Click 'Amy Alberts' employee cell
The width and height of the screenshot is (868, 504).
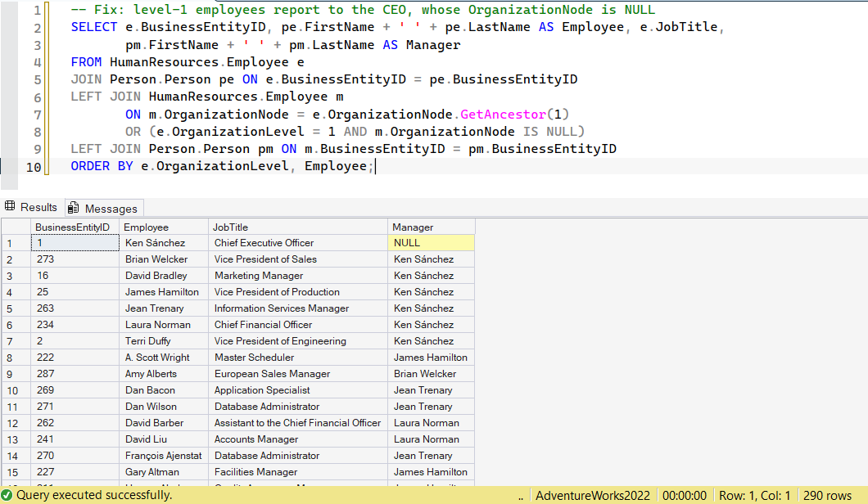[x=163, y=373]
